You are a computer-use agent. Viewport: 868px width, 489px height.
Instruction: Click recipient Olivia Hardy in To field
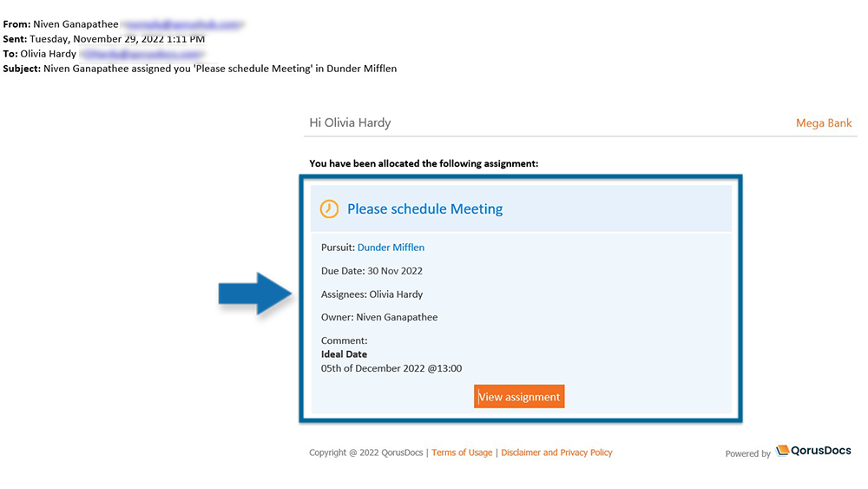click(x=48, y=54)
